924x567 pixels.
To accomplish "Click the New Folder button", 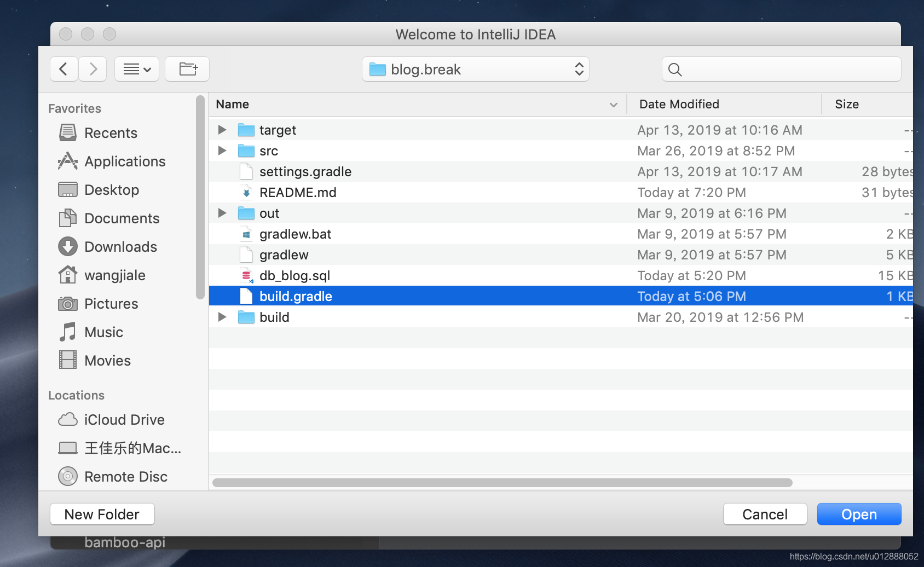I will [102, 514].
